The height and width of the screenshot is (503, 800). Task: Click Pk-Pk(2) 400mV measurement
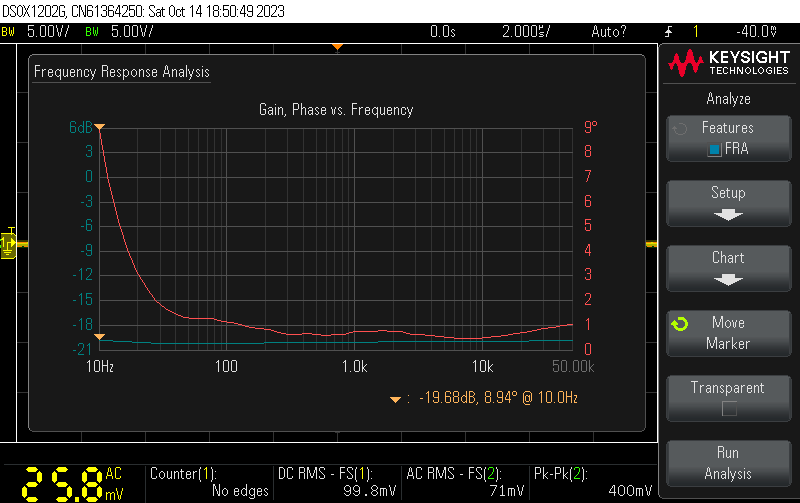pos(593,482)
